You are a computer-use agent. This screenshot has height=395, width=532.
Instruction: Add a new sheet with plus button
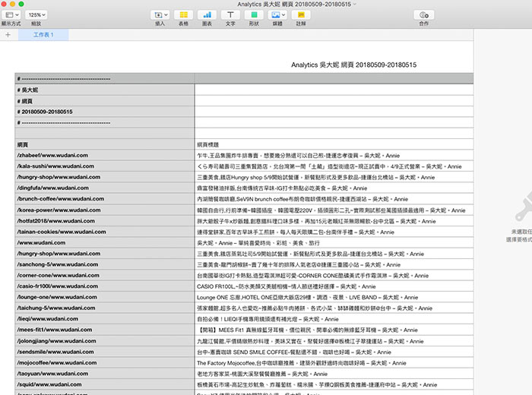[8, 35]
